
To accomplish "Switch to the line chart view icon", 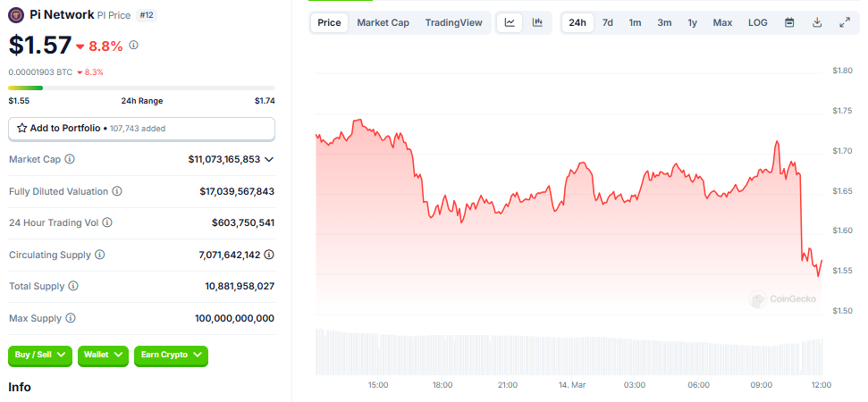I will click(510, 22).
